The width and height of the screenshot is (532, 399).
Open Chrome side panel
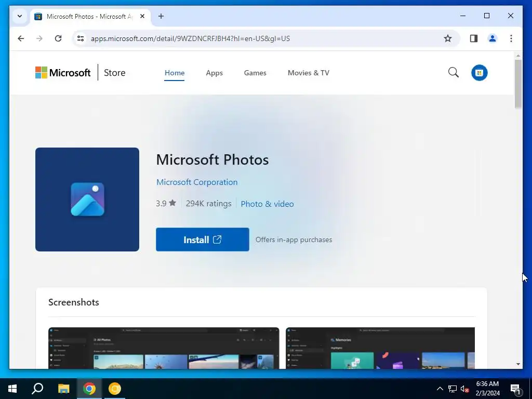(x=474, y=38)
